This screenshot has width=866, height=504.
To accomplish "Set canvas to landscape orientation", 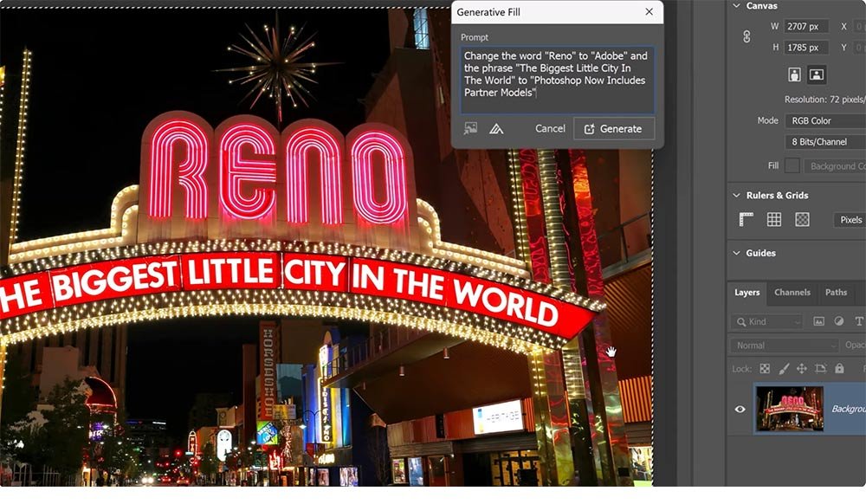I will coord(816,74).
